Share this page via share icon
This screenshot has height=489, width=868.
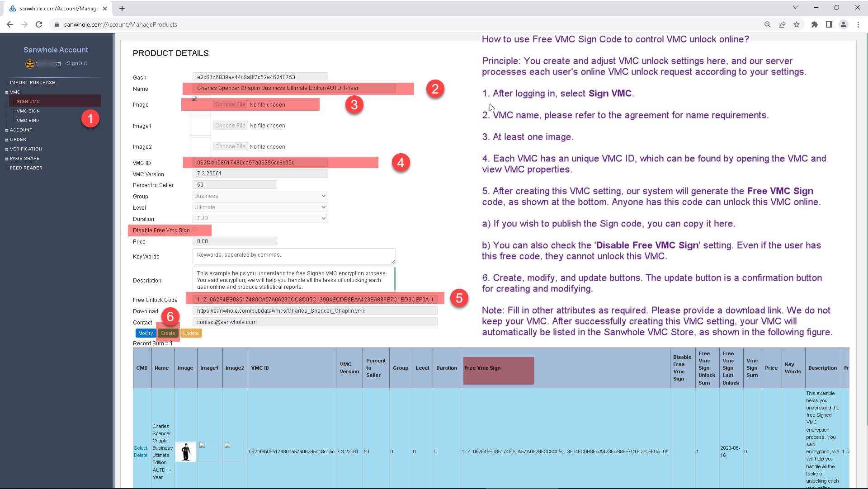point(782,24)
